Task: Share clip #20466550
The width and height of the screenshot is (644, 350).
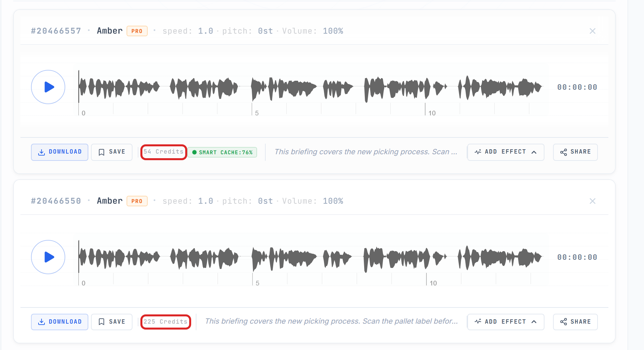Action: pos(575,322)
